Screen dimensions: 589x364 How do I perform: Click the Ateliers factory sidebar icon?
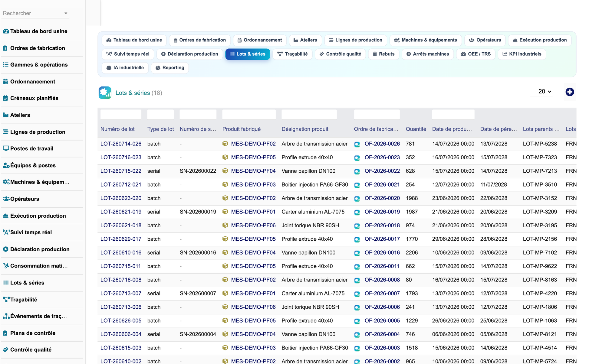(x=5, y=115)
